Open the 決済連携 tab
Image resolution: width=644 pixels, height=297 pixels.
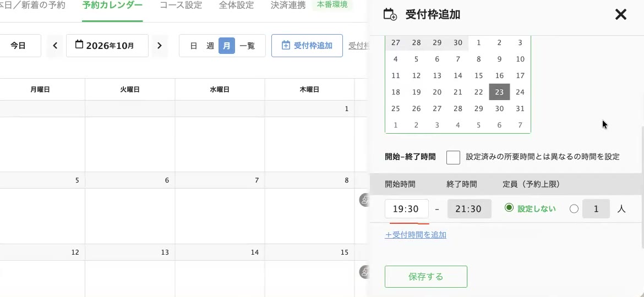[x=288, y=5]
